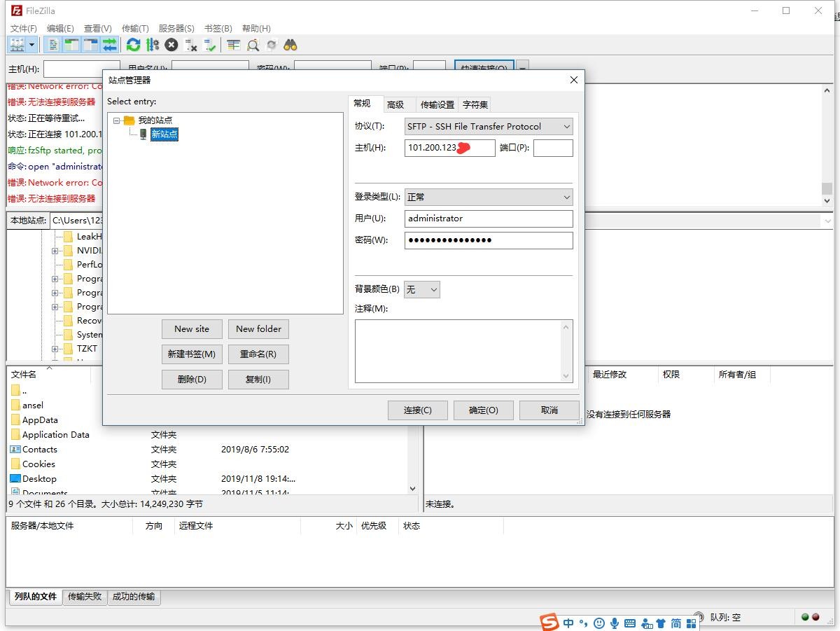
Task: Click the 主机(H) field in Site Manager
Action: click(450, 148)
